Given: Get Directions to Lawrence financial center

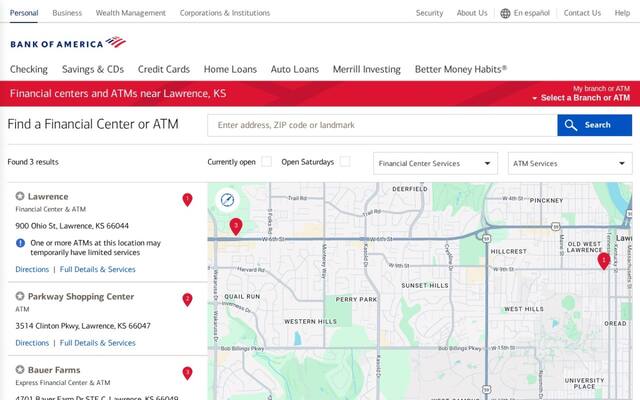Looking at the screenshot, I should (32, 269).
